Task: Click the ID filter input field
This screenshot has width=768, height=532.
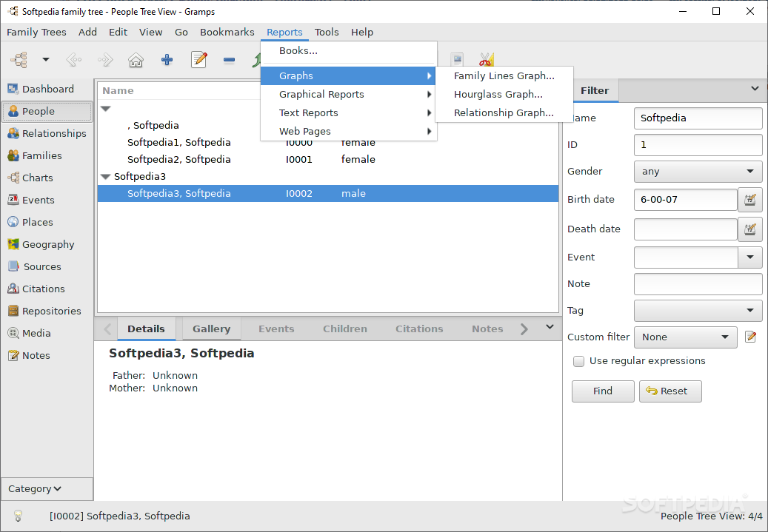Action: click(698, 145)
